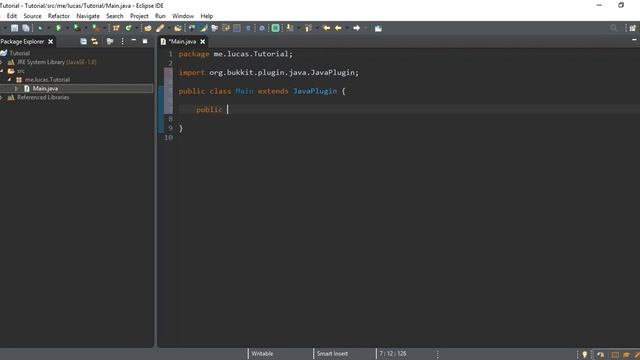Navigate Forward with white arrow icon
640x360 pixels.
[x=356, y=28]
